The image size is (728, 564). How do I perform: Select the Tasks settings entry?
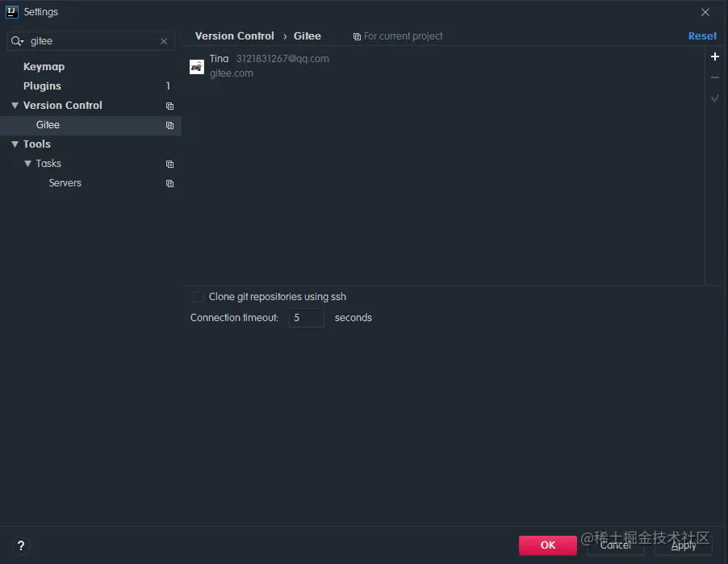click(48, 164)
